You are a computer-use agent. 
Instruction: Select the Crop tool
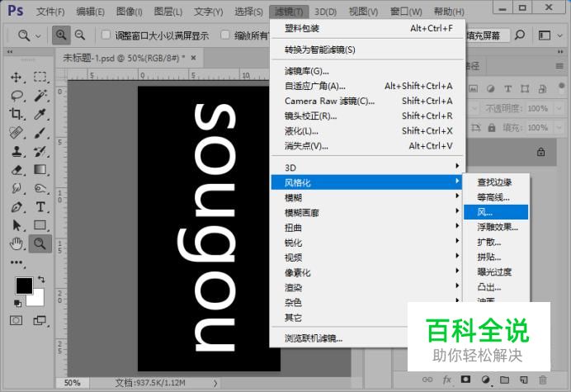[x=16, y=114]
